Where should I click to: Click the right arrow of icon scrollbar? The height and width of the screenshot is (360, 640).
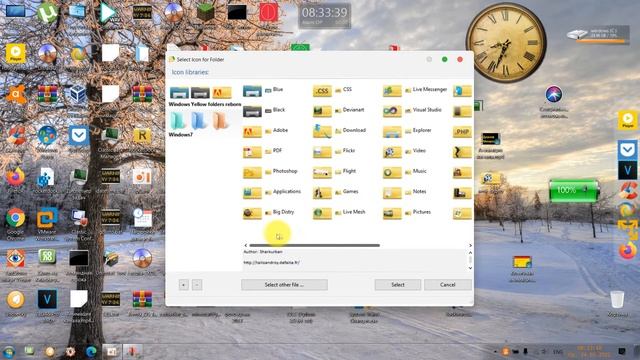point(470,245)
